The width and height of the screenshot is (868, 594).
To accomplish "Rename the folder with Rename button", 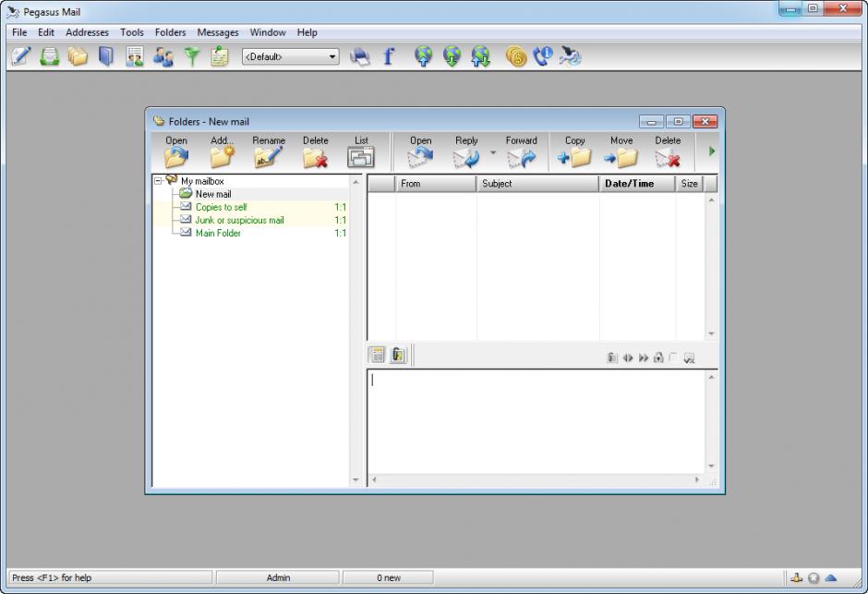I will (x=269, y=152).
